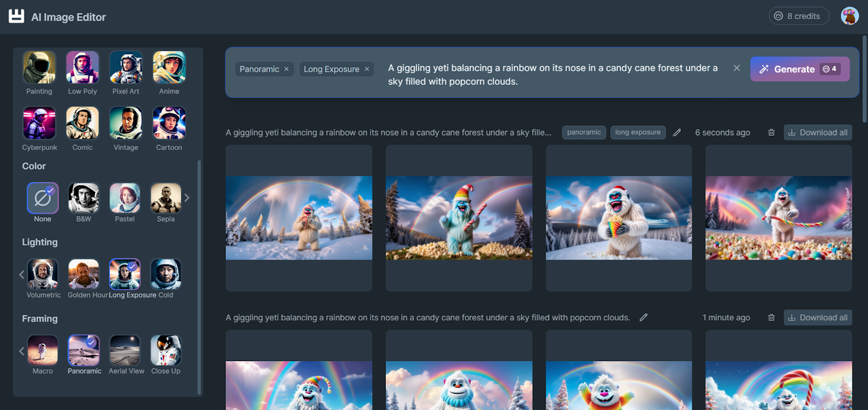This screenshot has width=868, height=410.
Task: Select the Aerial View framing option
Action: 125,350
